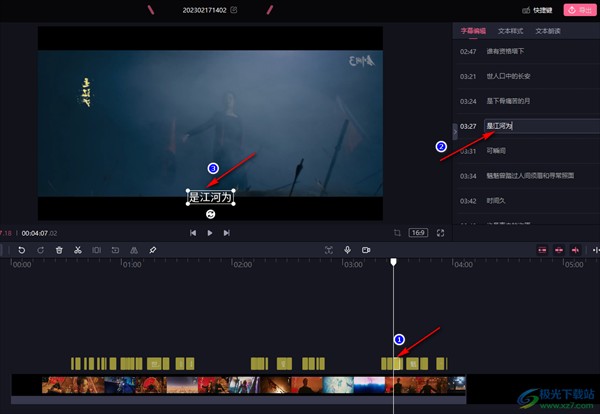Click the undo arrow in timeline toolbar
This screenshot has width=600, height=414.
tap(21, 249)
